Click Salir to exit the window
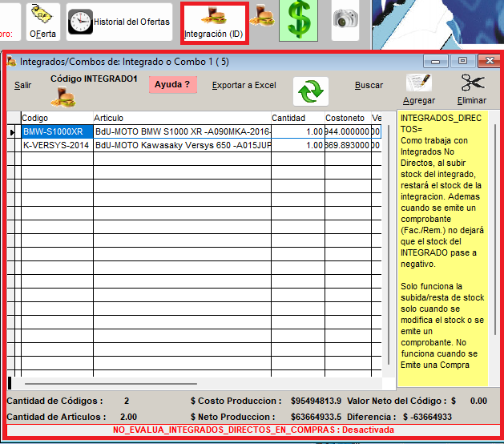 click(23, 85)
